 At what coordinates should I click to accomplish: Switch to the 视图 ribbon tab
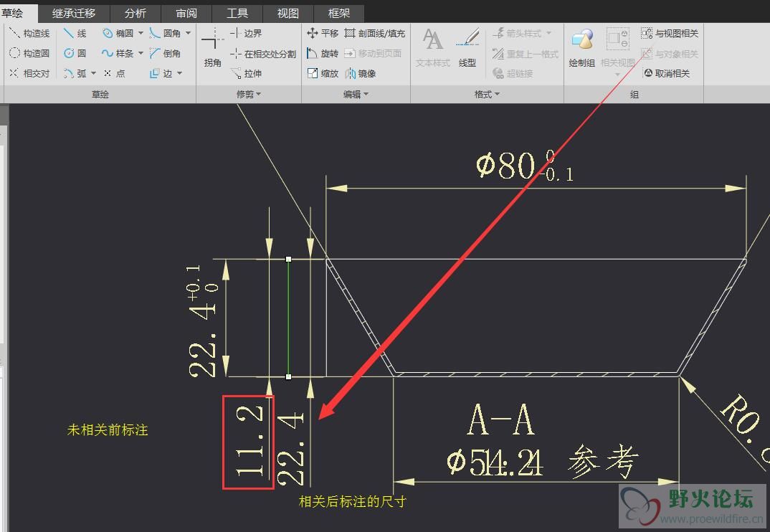(287, 13)
